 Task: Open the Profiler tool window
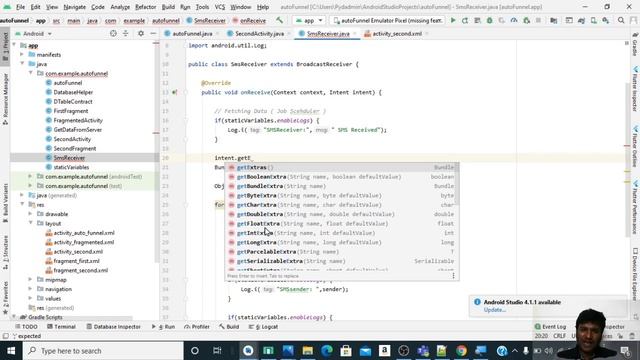197,327
